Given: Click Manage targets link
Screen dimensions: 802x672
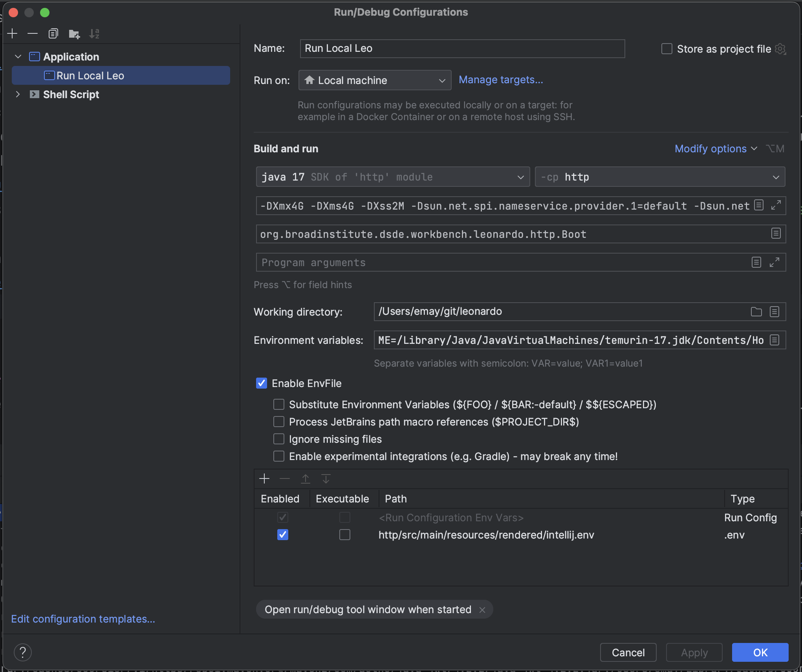Looking at the screenshot, I should pos(501,79).
